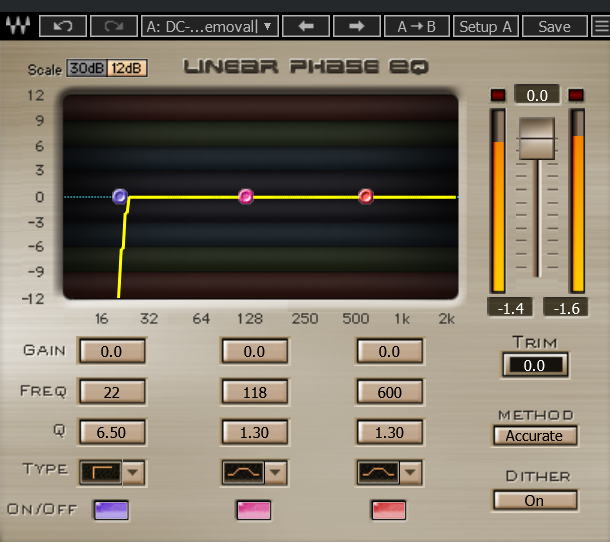Click the Freq 22 field
Image resolution: width=610 pixels, height=542 pixels.
(112, 392)
